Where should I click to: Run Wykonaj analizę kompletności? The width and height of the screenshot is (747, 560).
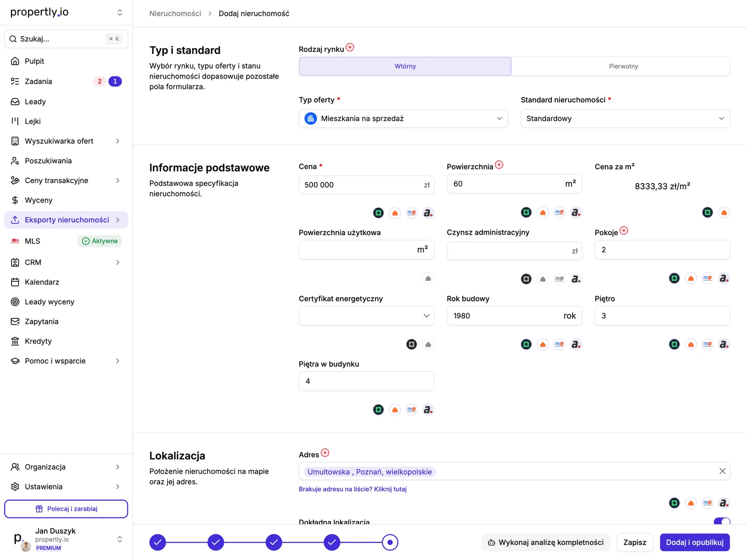(546, 542)
